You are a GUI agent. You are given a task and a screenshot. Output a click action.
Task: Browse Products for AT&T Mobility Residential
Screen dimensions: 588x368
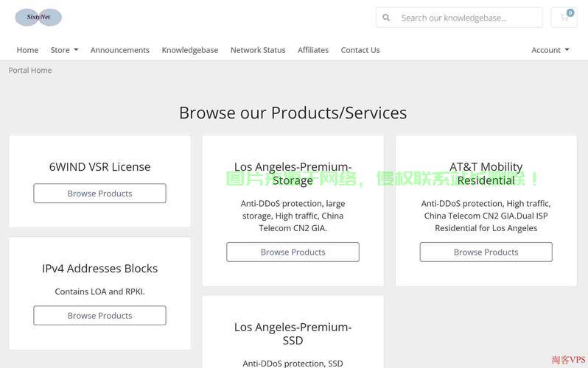pos(486,252)
